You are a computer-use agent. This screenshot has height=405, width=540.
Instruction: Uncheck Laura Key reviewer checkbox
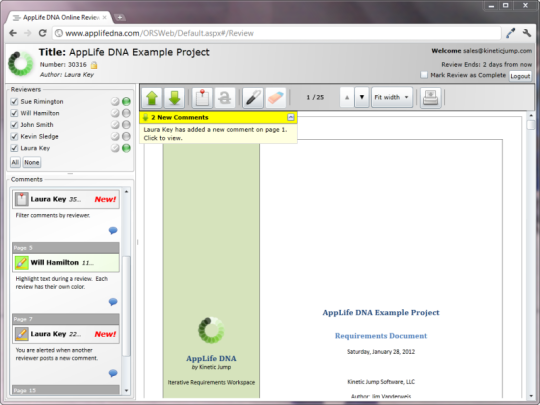point(14,148)
